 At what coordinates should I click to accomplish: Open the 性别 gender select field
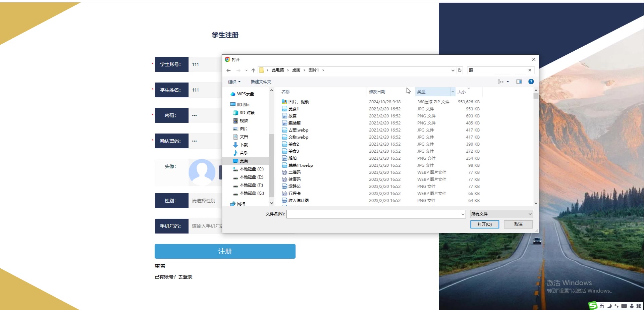click(205, 201)
